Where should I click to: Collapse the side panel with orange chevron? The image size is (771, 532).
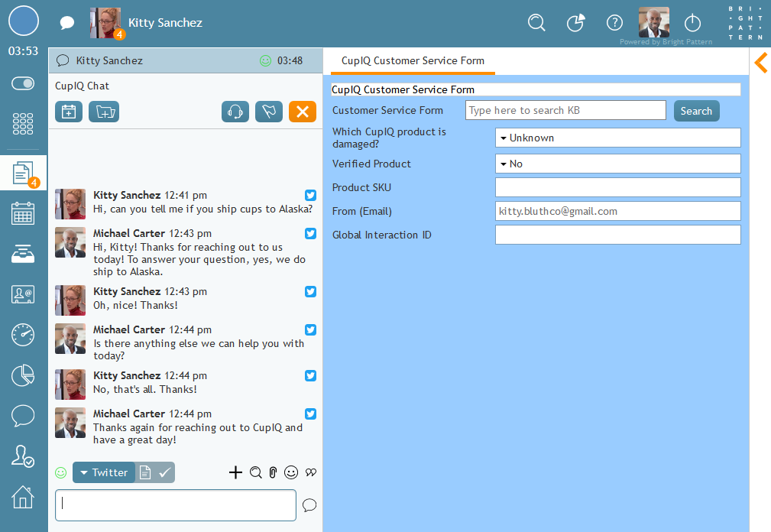(760, 63)
